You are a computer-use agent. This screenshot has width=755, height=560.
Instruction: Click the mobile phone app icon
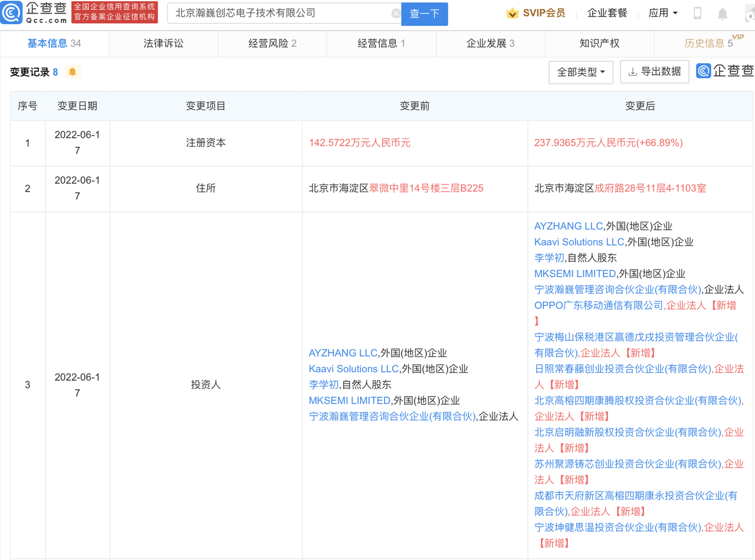coord(697,12)
